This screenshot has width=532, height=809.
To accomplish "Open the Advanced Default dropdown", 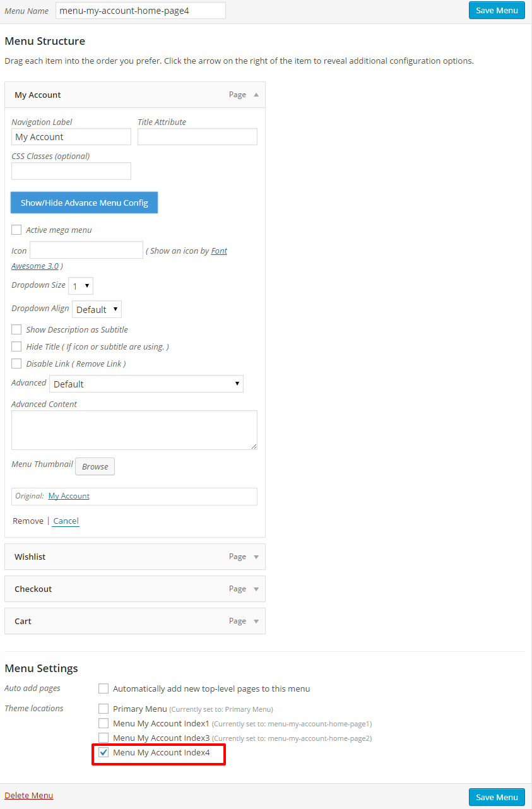I will [x=146, y=384].
